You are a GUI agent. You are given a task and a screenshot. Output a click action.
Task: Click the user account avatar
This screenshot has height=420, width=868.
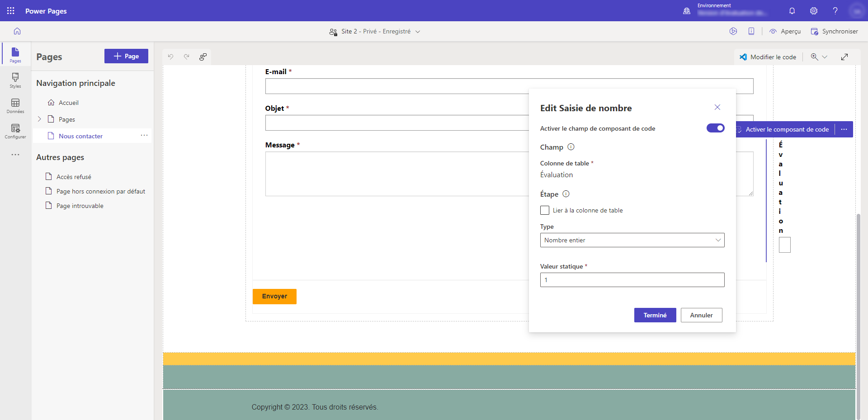pyautogui.click(x=857, y=11)
